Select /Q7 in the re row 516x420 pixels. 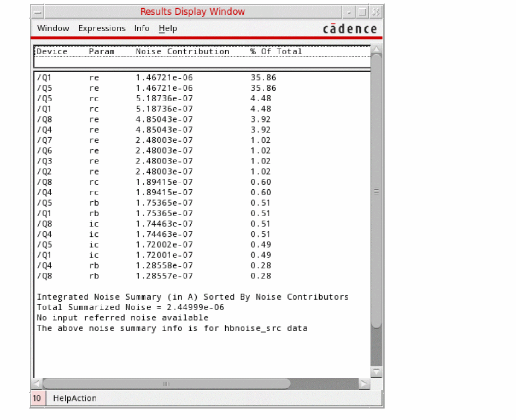44,140
